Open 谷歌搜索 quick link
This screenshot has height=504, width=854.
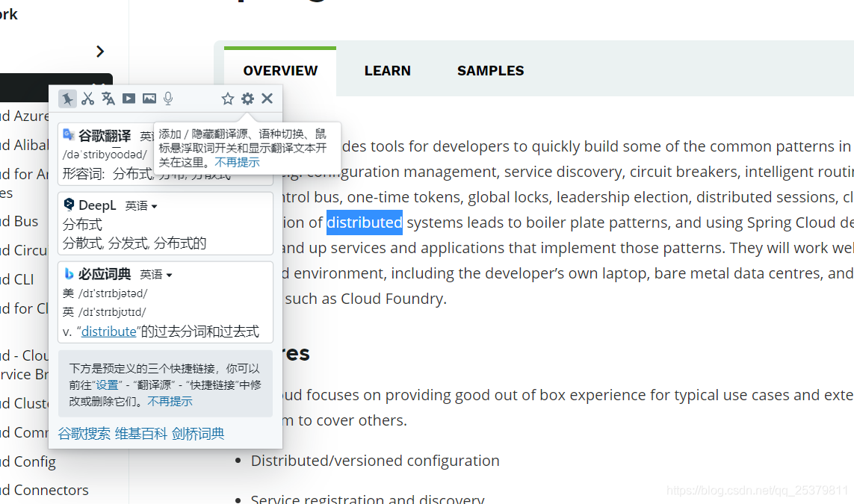[84, 434]
